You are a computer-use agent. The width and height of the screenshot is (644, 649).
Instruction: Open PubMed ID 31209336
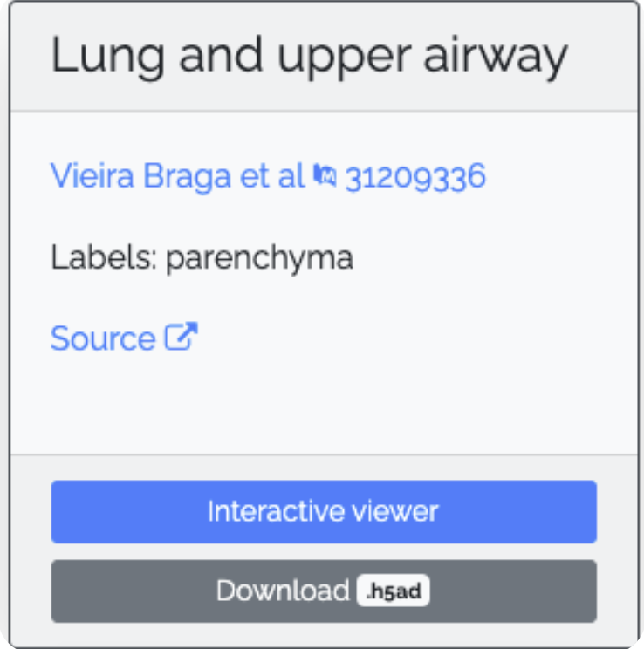point(415,177)
